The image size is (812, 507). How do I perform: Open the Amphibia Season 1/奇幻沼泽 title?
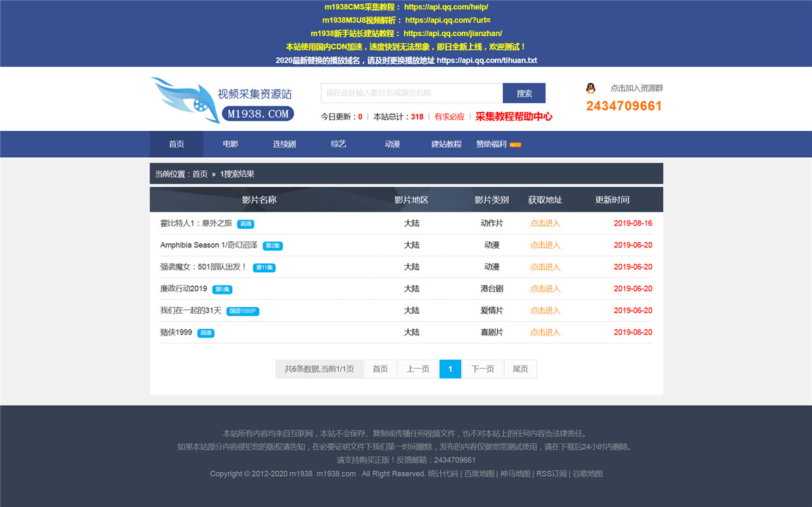click(209, 245)
